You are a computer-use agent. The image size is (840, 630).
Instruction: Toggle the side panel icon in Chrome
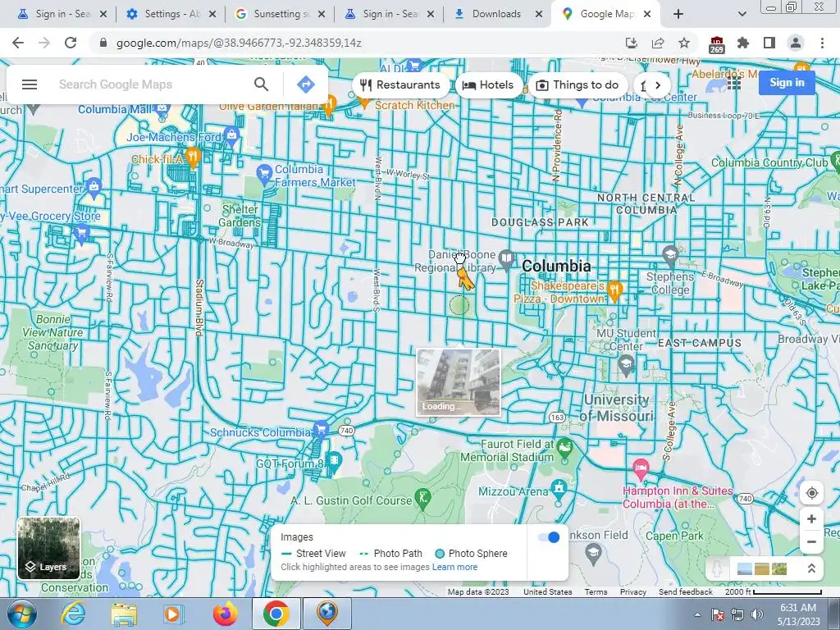[769, 43]
